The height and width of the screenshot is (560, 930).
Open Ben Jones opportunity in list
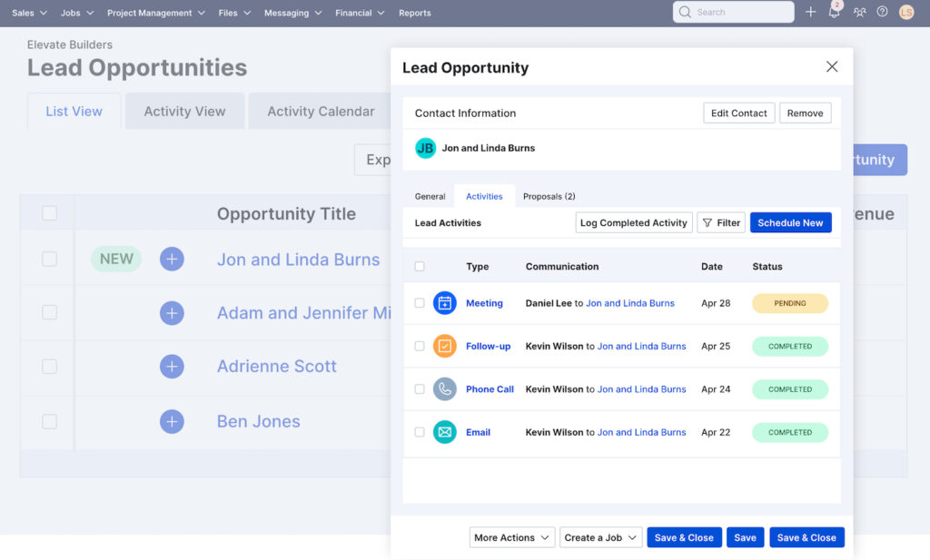click(x=258, y=421)
